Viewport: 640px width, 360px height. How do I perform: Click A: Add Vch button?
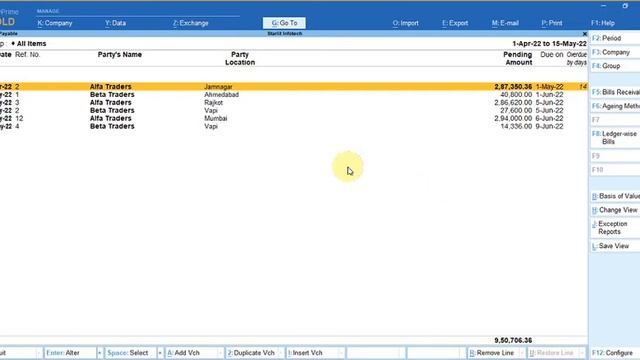[x=191, y=353]
